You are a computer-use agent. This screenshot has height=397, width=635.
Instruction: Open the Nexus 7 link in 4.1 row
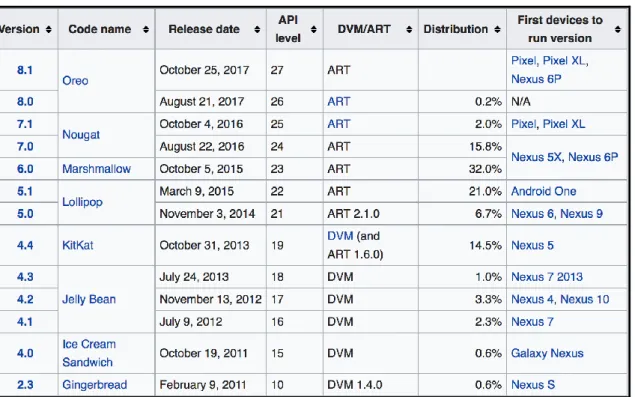532,322
